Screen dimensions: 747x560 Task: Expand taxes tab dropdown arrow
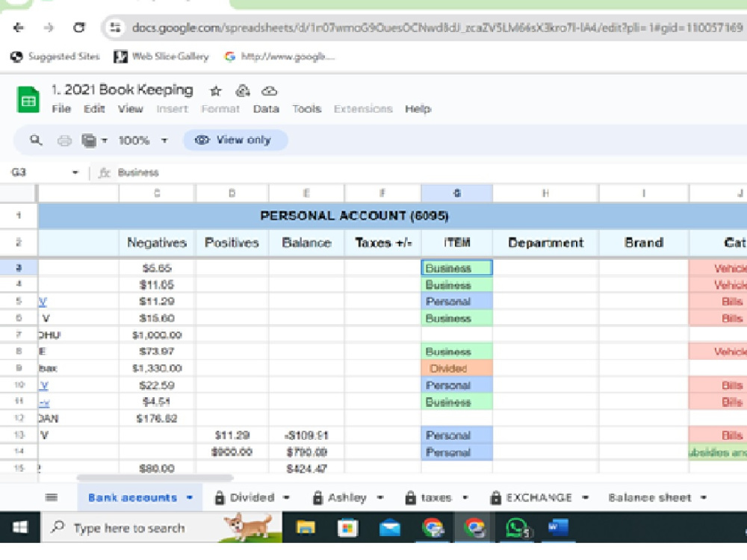(465, 497)
